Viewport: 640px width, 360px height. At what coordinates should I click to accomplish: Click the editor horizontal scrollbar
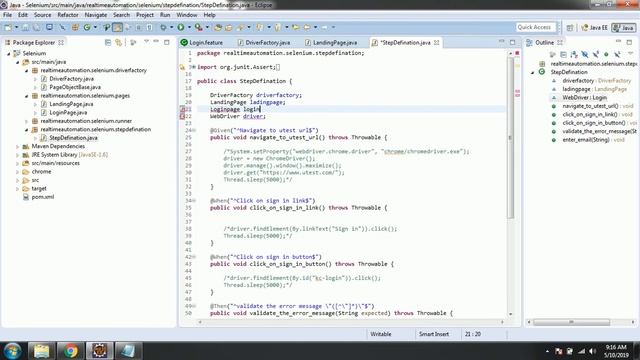351,322
